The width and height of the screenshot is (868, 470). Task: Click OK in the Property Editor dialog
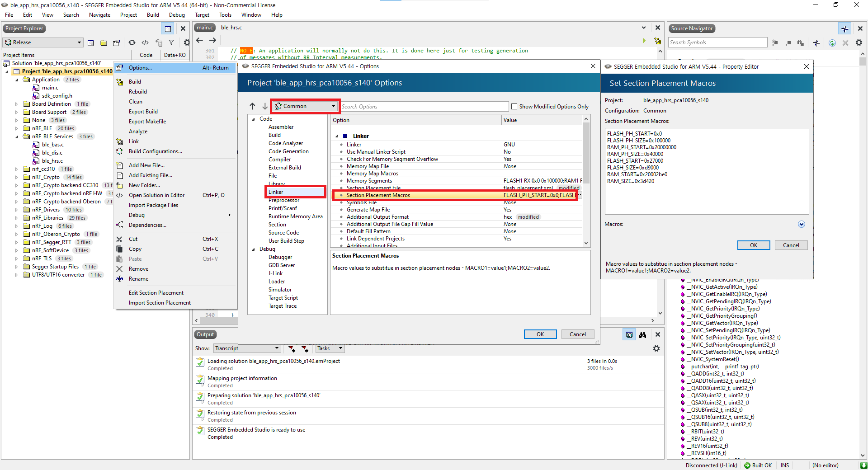pos(754,245)
